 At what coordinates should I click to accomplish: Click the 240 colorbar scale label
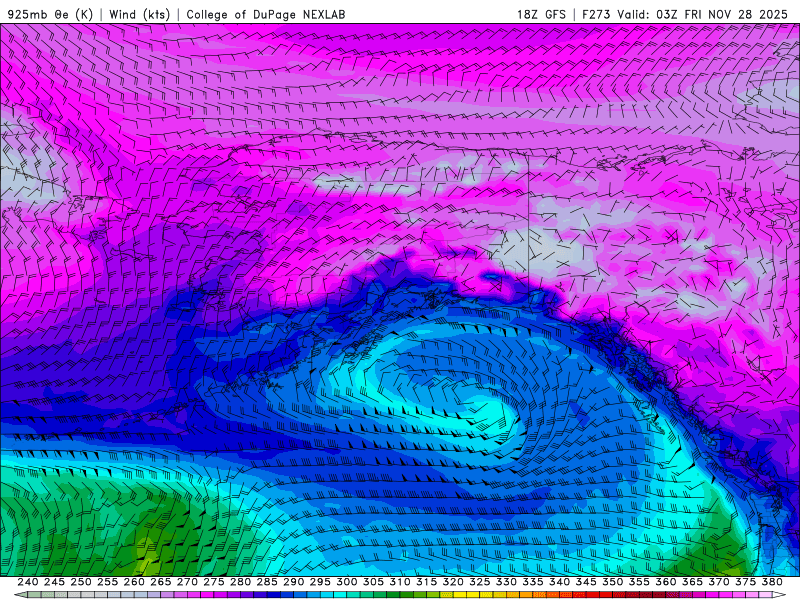pyautogui.click(x=28, y=582)
